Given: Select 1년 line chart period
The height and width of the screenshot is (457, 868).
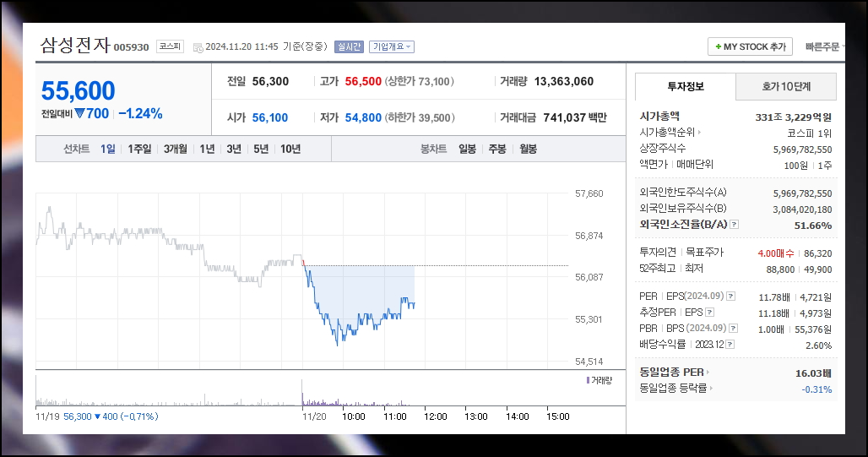Looking at the screenshot, I should tap(207, 149).
